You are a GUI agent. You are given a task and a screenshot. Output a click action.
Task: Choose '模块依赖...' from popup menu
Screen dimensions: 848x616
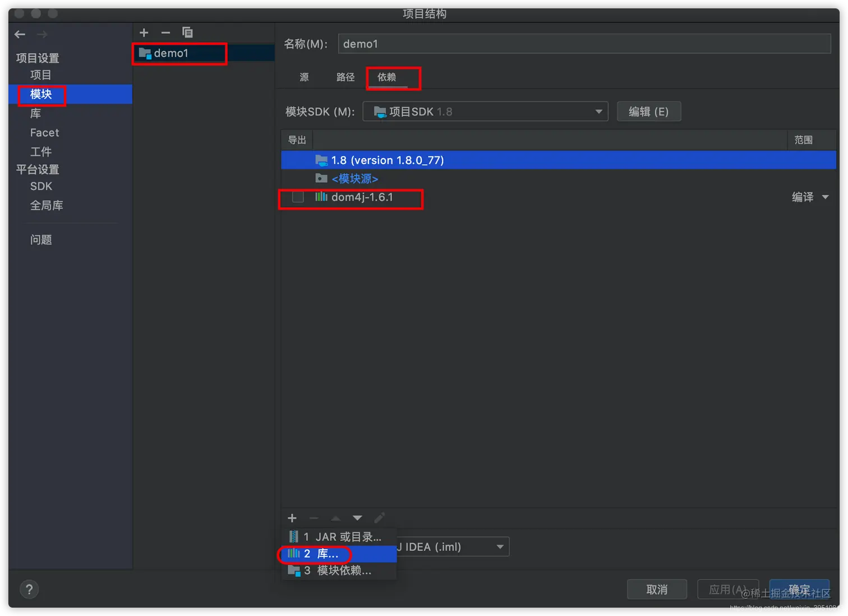[x=339, y=571]
